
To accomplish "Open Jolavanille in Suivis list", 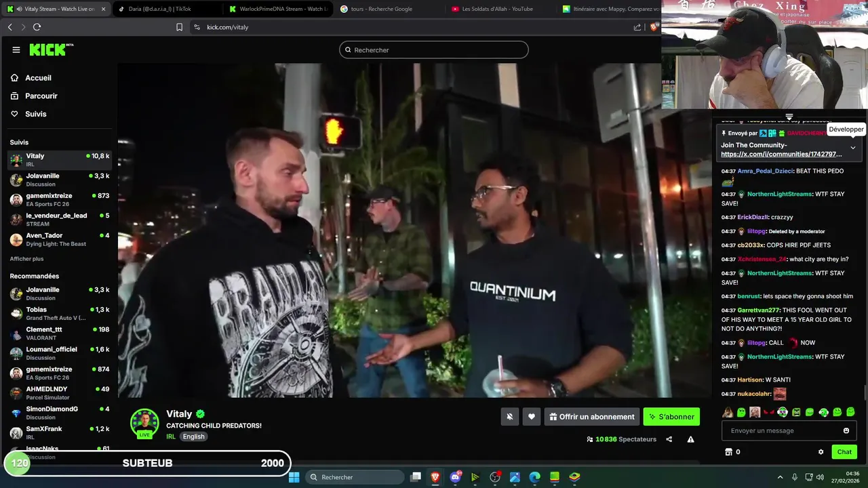I will coord(60,180).
